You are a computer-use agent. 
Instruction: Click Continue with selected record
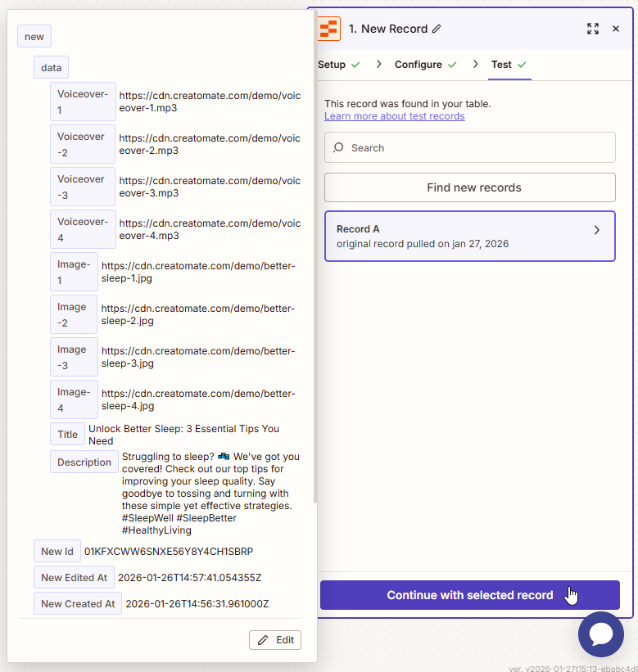469,595
